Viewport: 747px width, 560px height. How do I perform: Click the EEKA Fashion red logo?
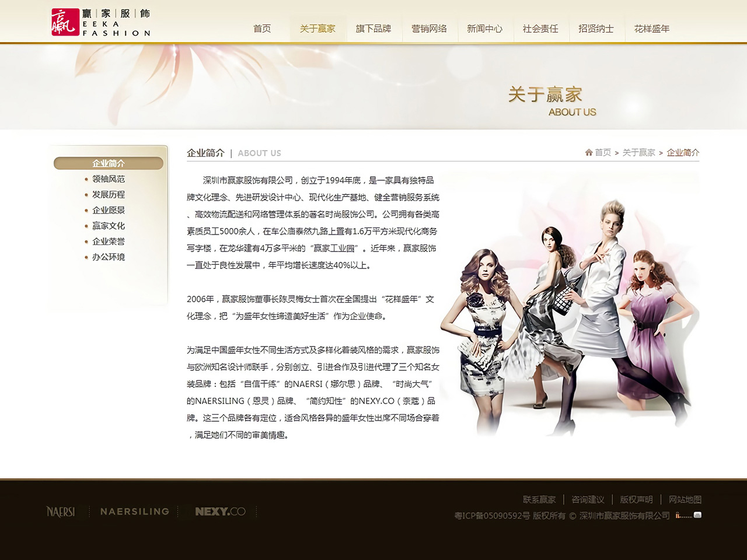coord(65,22)
